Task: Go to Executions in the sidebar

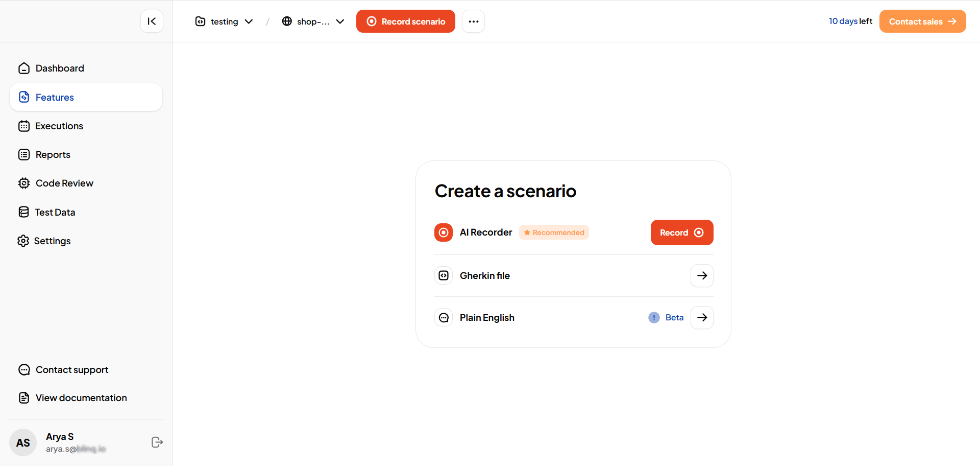Action: coord(59,126)
